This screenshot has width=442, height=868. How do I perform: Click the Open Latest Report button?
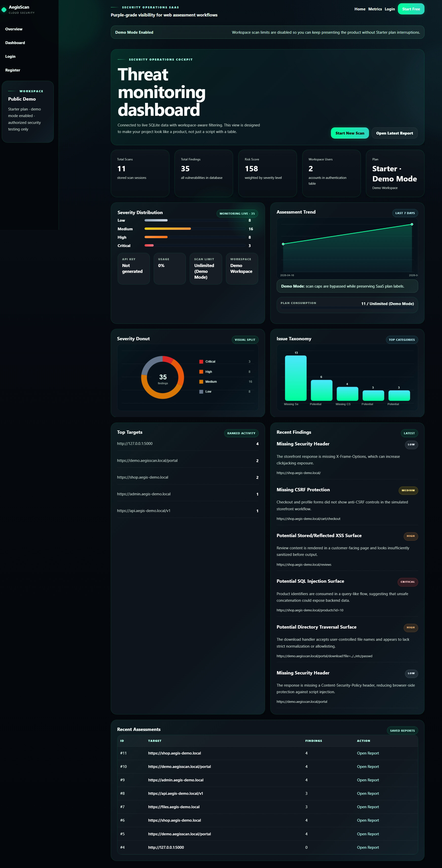click(x=395, y=133)
